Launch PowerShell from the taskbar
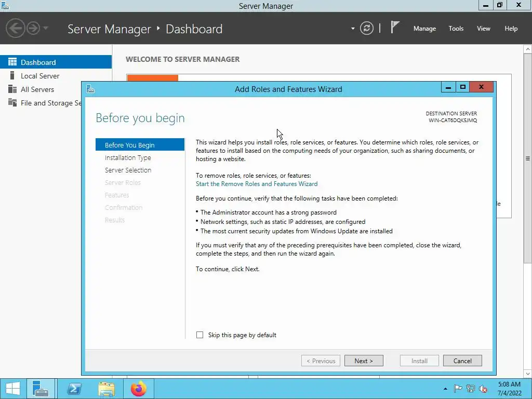 click(x=74, y=389)
